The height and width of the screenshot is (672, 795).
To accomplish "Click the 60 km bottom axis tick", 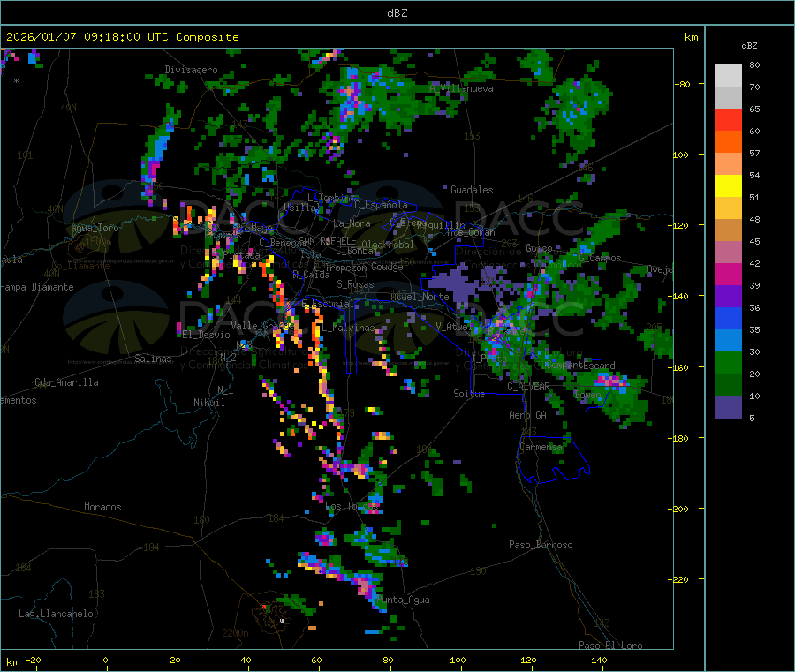I will pos(316,661).
